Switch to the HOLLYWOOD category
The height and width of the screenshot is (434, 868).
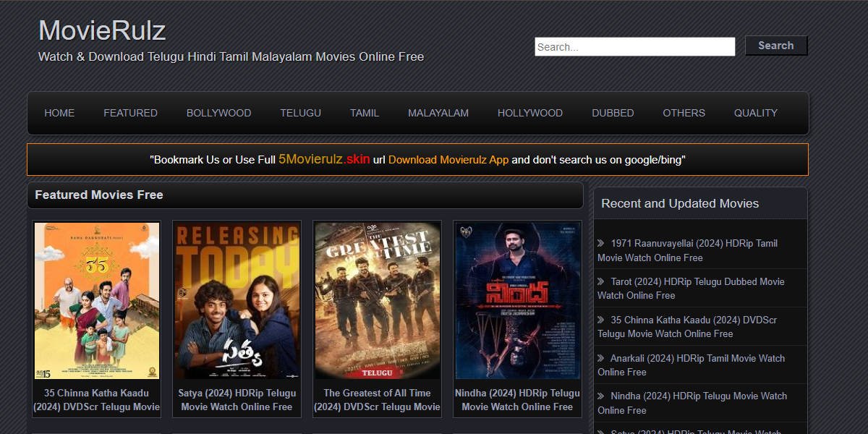(529, 113)
